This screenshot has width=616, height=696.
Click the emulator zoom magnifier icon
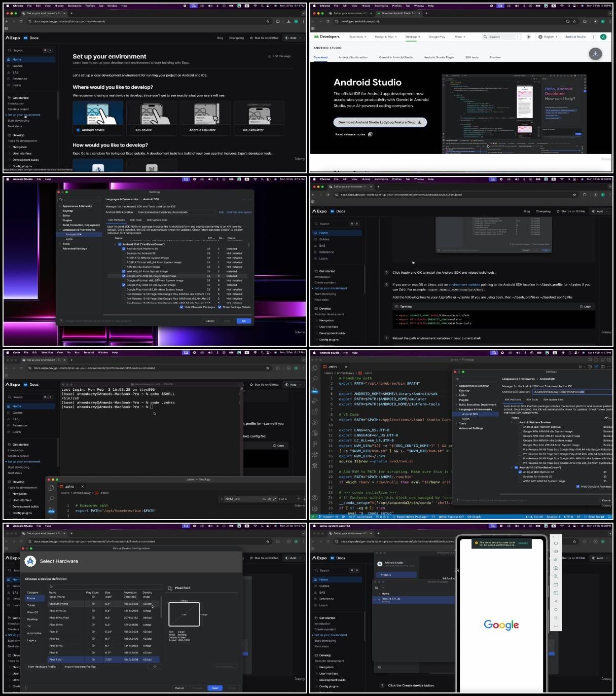point(556,576)
